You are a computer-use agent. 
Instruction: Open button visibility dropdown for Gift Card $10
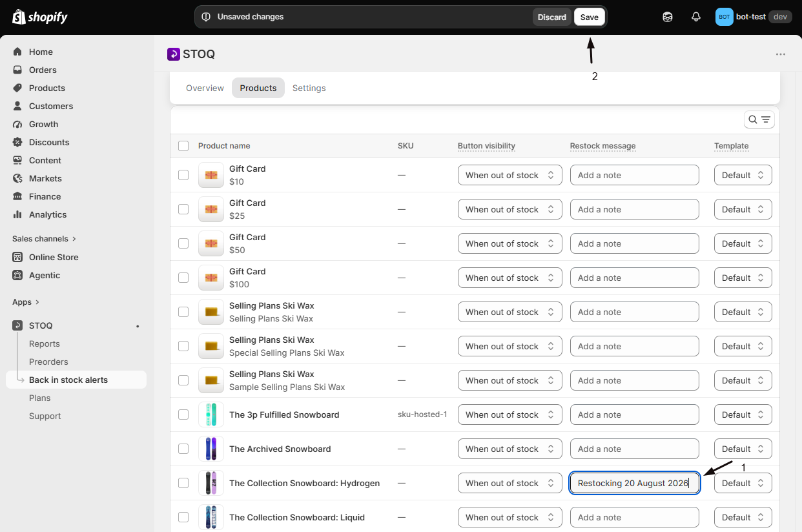point(510,175)
